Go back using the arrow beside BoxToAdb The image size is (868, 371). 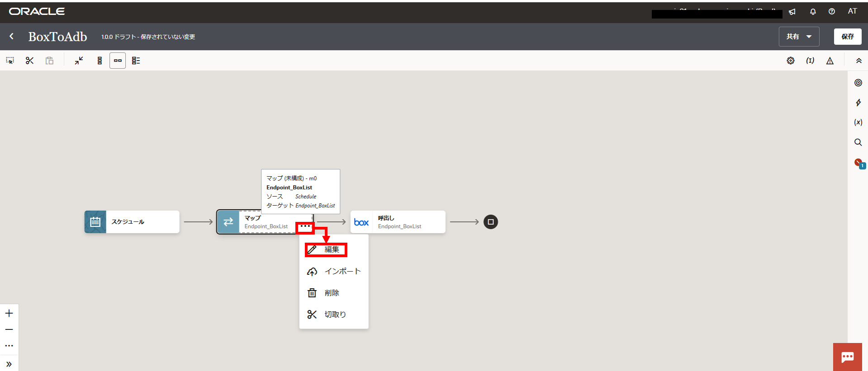pyautogui.click(x=12, y=37)
